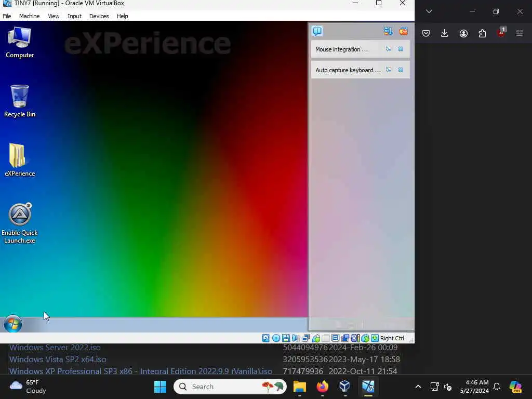Click the shared folders status bar indicator
The height and width of the screenshot is (399, 532).
click(x=325, y=338)
